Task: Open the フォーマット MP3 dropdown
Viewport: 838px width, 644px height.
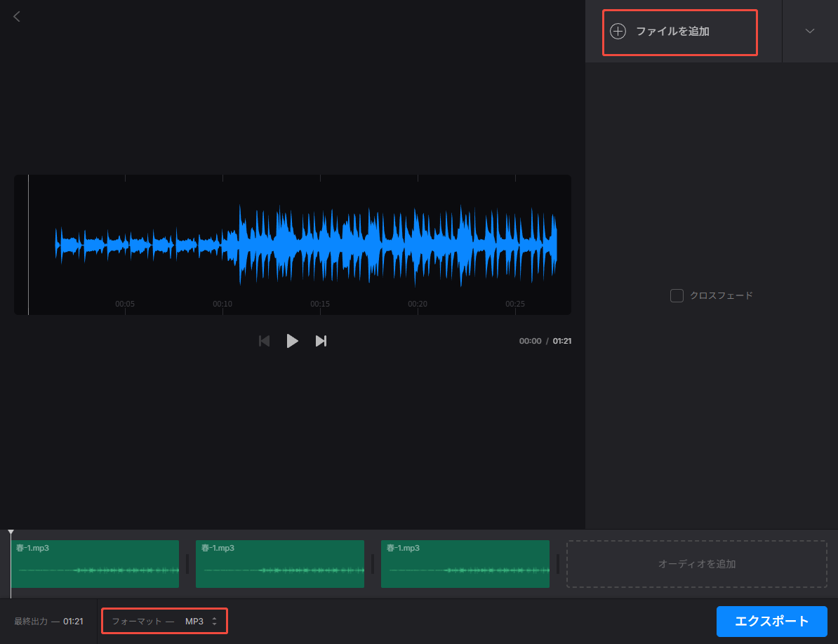Action: [199, 622]
